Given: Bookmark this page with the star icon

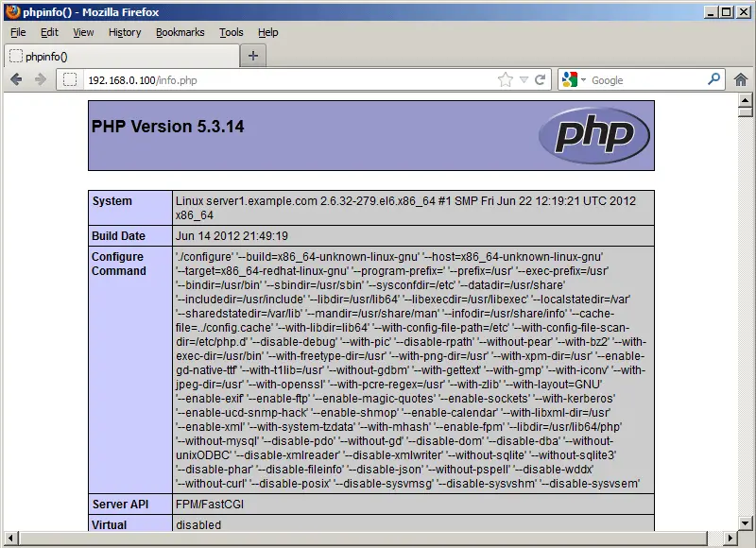Looking at the screenshot, I should (x=506, y=79).
